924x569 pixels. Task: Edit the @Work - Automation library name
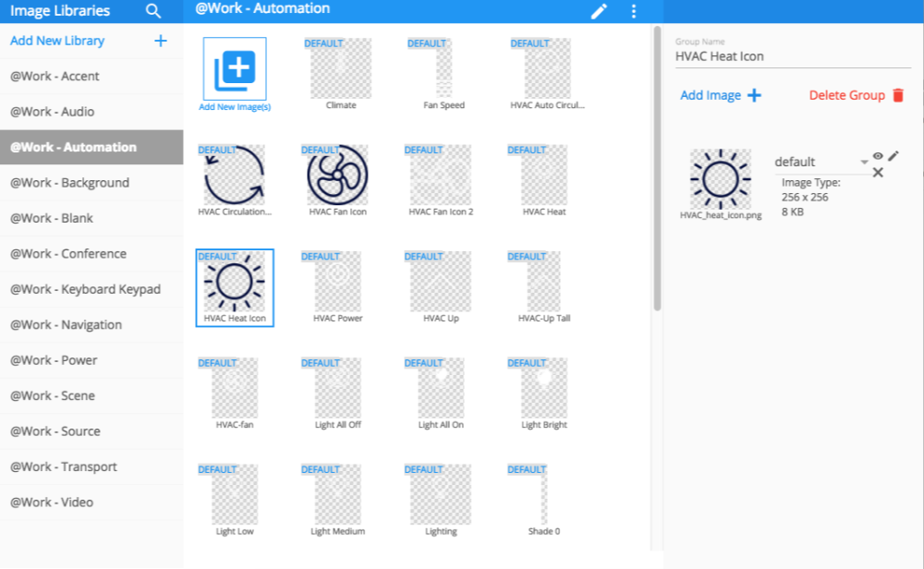click(599, 11)
